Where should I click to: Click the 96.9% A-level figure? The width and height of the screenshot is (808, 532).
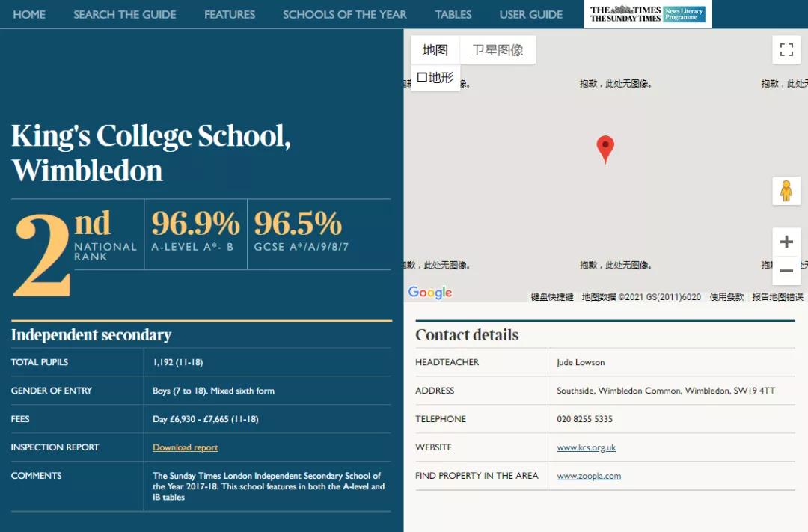pos(195,223)
